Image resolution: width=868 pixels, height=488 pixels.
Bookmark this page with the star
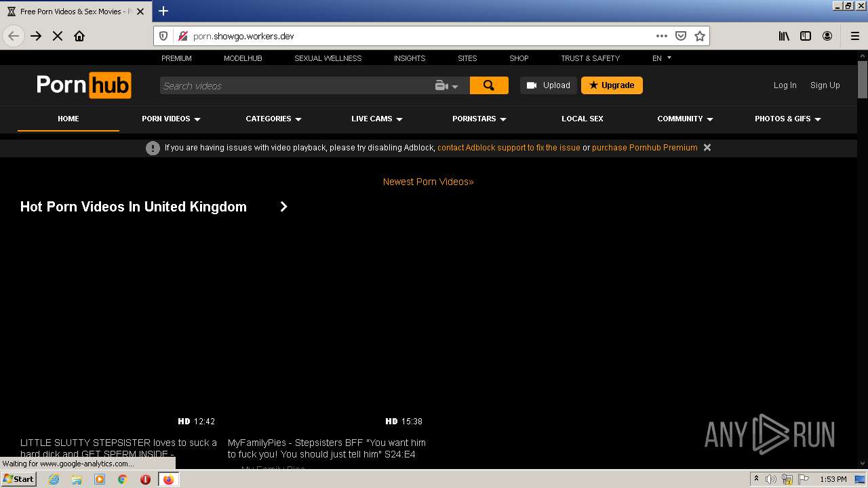700,36
